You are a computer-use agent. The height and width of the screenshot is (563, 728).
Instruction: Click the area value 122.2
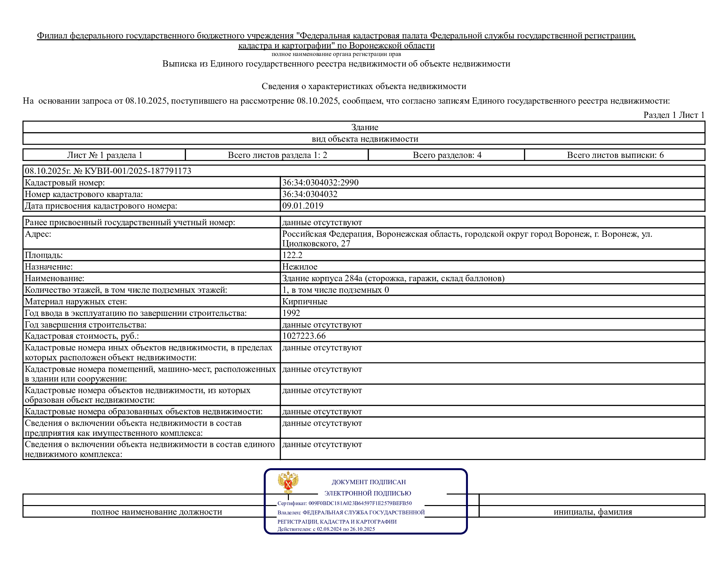pyautogui.click(x=292, y=255)
